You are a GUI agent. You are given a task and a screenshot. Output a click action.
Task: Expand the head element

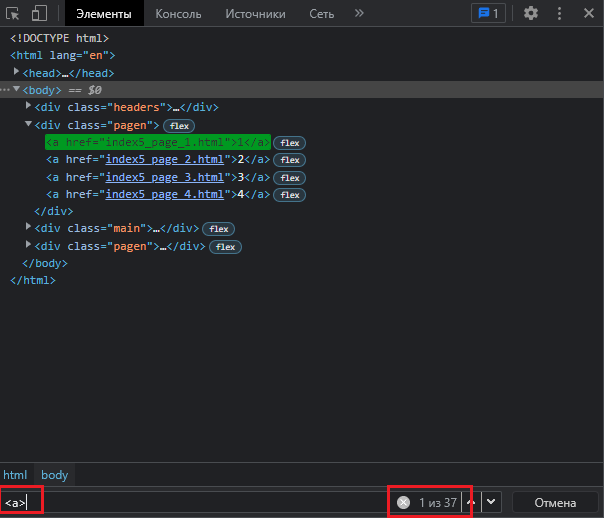(17, 73)
